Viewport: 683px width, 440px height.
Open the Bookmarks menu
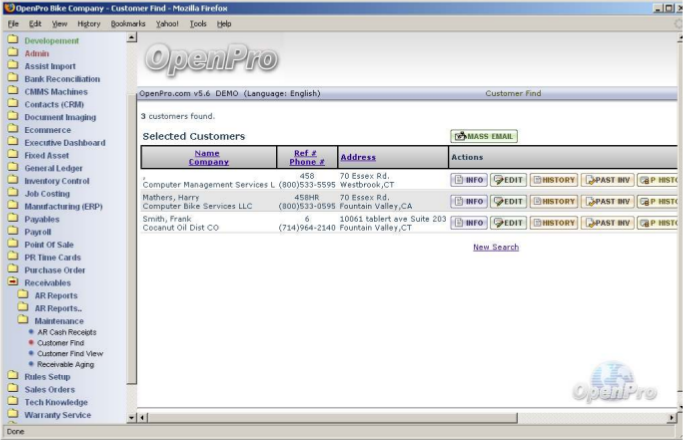(127, 23)
